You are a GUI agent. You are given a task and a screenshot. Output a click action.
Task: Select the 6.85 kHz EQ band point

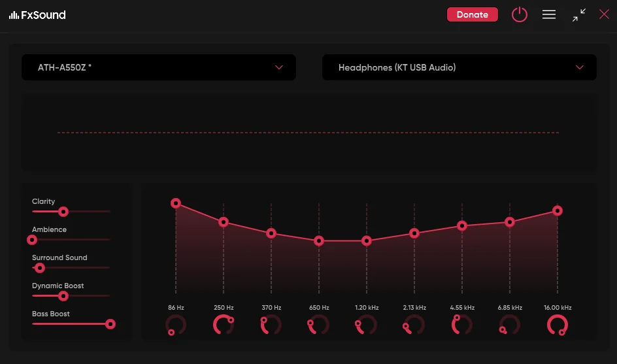coord(510,222)
